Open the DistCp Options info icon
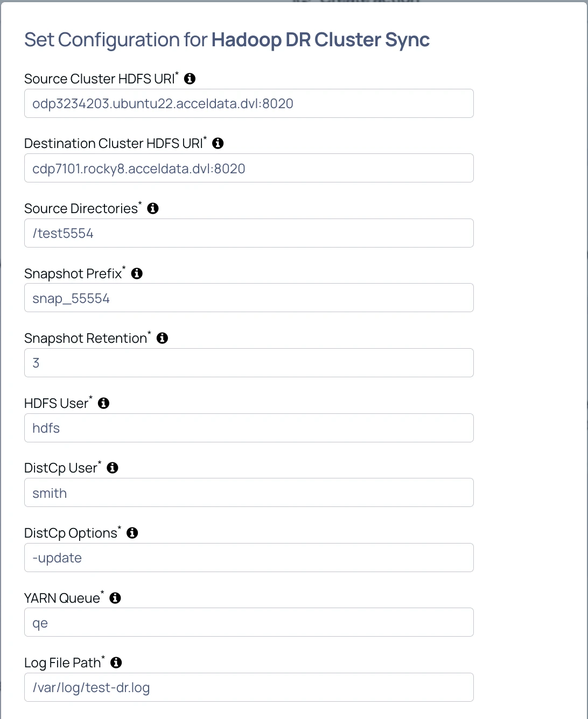The height and width of the screenshot is (719, 588). [x=132, y=533]
